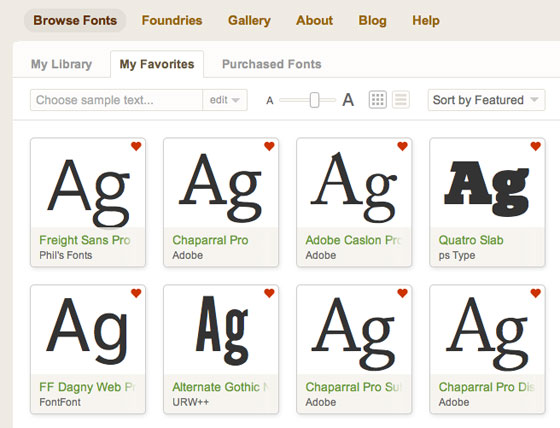Toggle heart on Alternate Gothic card
The height and width of the screenshot is (428, 560).
269,293
